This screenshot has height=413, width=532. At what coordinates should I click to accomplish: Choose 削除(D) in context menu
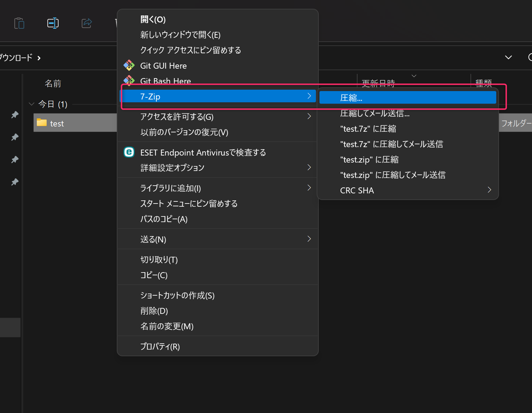click(154, 311)
